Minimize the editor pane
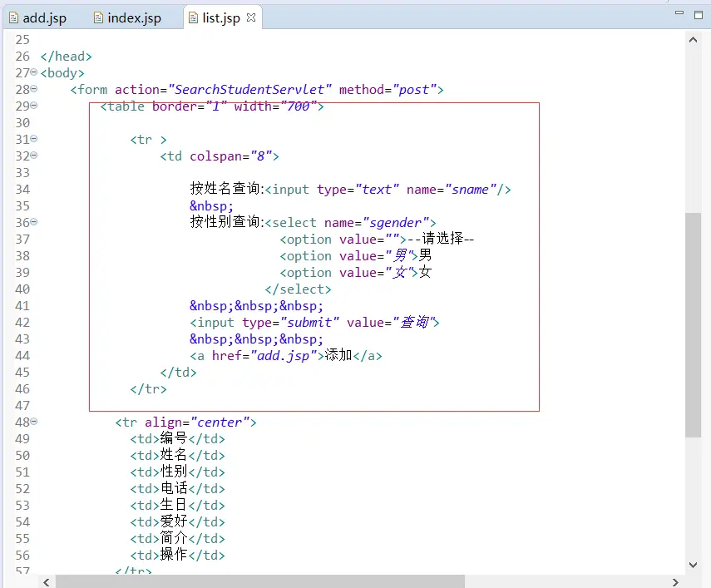Viewport: 711px width, 588px height. coord(679,12)
